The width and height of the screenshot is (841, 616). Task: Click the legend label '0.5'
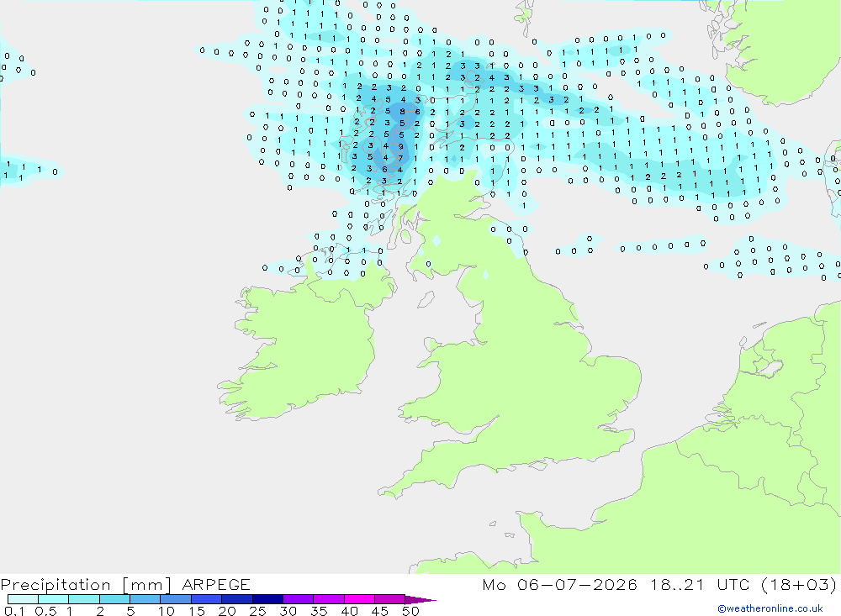[45, 611]
